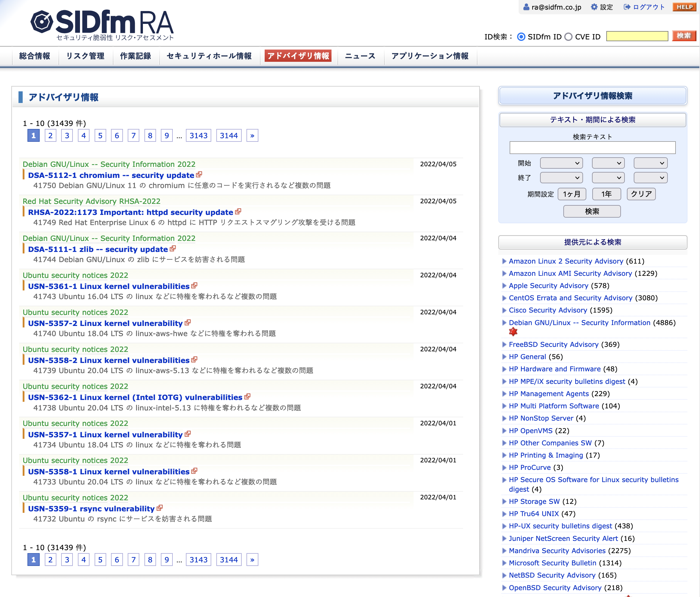700x597 pixels.
Task: Select the SIDfm ID radio button
Action: click(521, 36)
